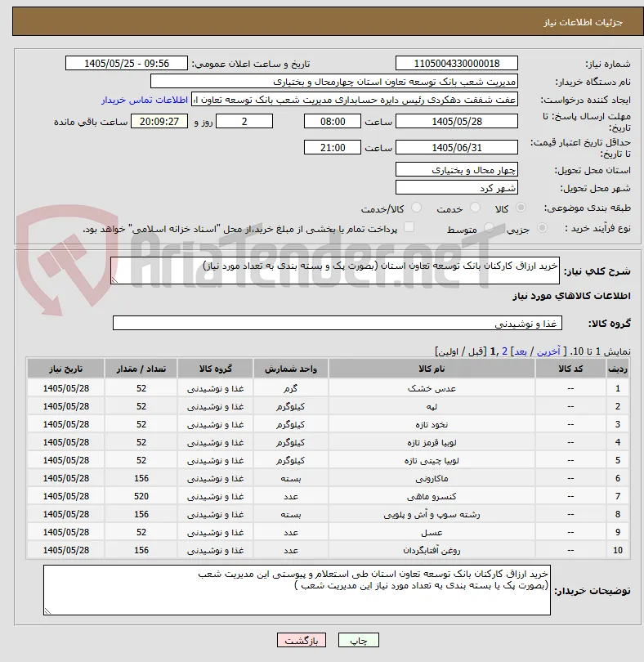The image size is (644, 662).
Task: Click the response deadline date 1405/05/28 field
Action: [x=457, y=122]
